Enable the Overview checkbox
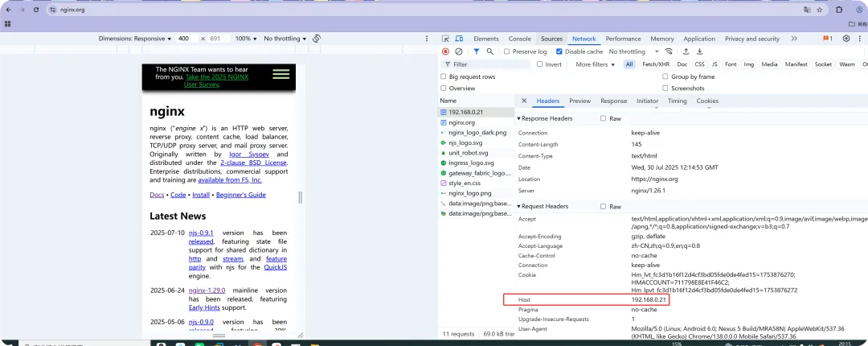Screen dimensions: 868x346 click(443, 89)
